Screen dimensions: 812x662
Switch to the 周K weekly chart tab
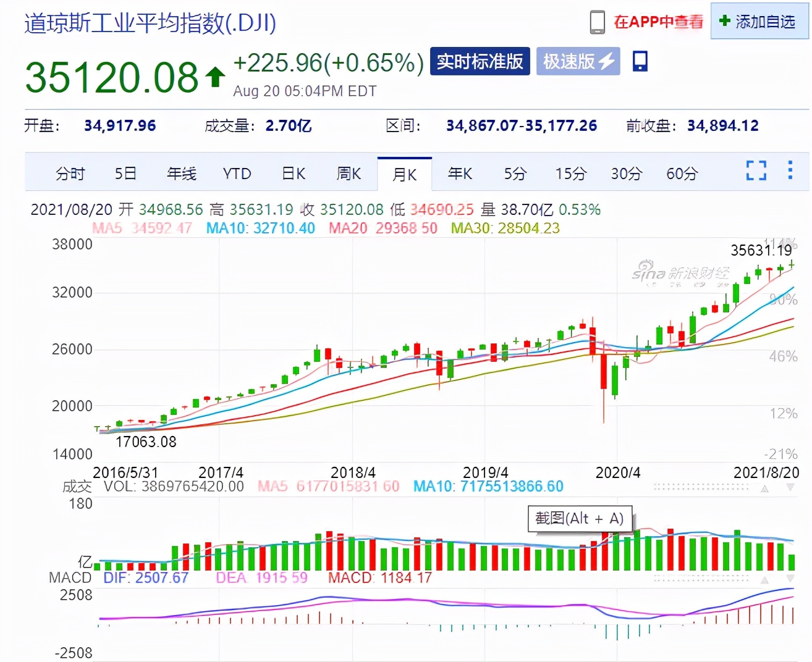349,174
